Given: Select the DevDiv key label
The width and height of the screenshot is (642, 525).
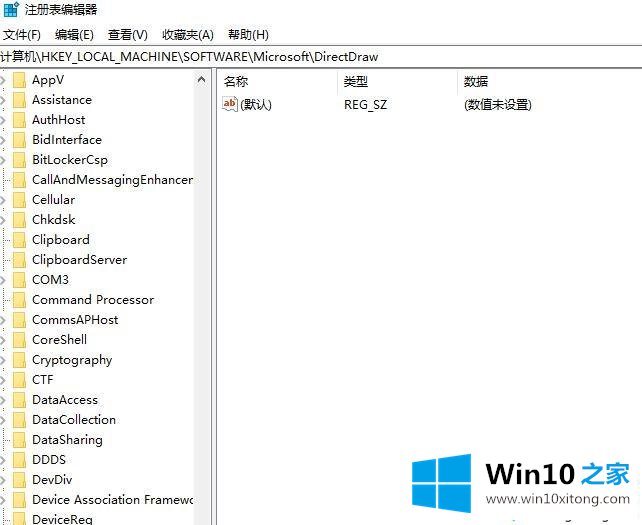Looking at the screenshot, I should coord(52,480).
